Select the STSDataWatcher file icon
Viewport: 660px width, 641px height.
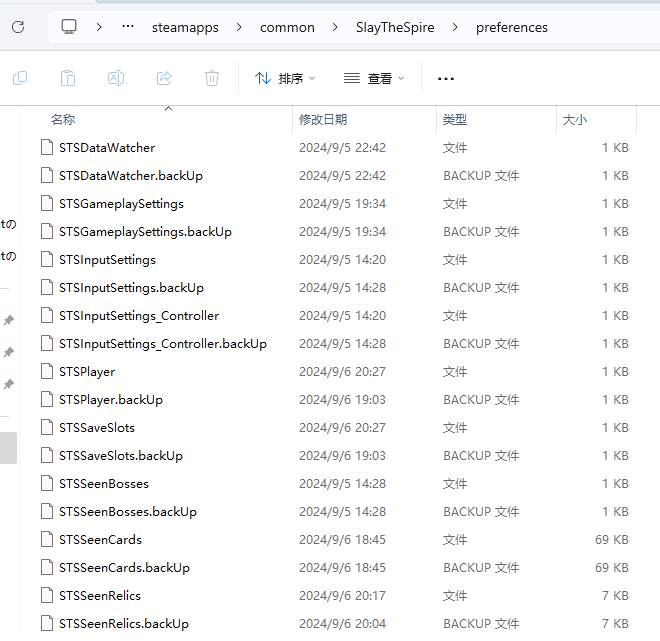[47, 147]
